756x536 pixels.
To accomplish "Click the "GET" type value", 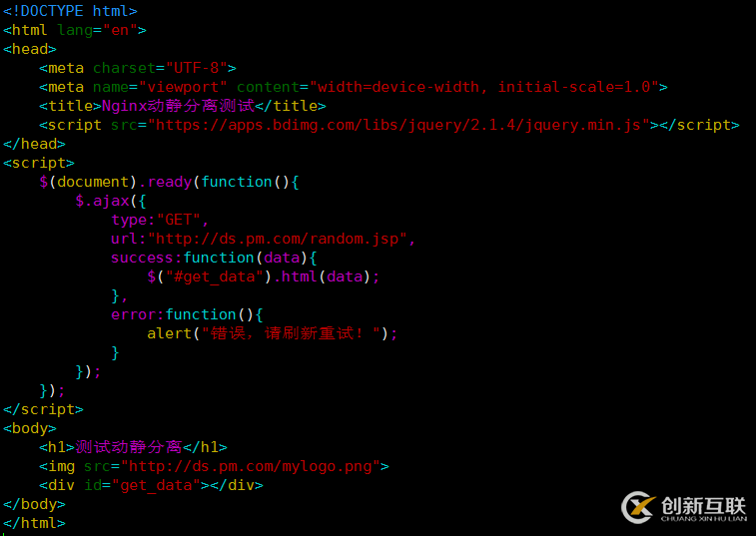I will click(178, 220).
